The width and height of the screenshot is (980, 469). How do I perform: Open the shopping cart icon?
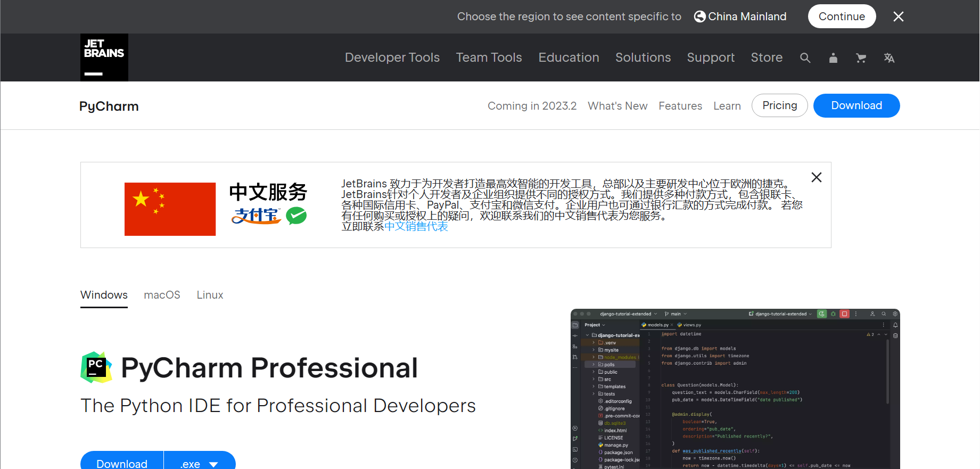pyautogui.click(x=861, y=58)
